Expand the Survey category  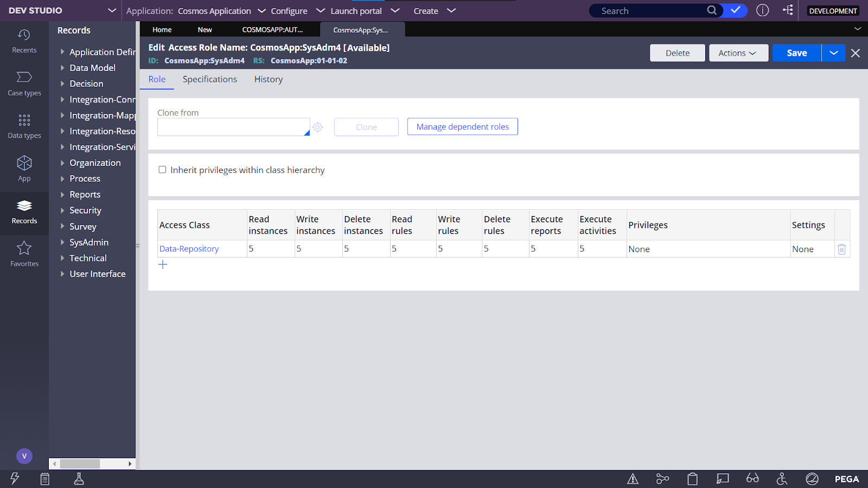tap(62, 227)
